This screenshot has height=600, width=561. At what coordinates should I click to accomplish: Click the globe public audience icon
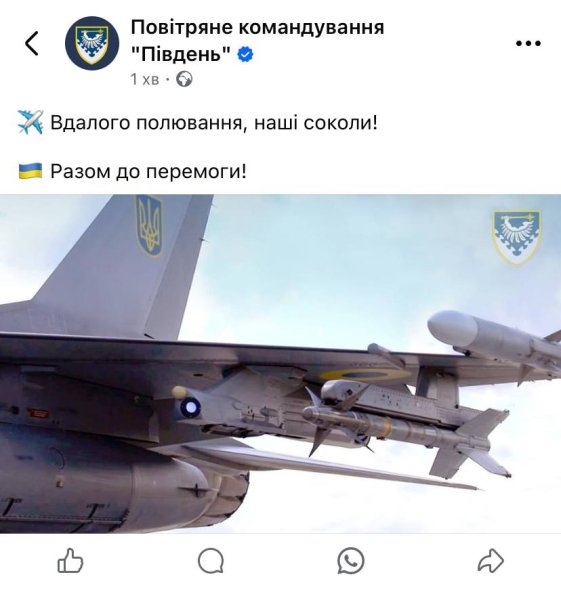184,79
